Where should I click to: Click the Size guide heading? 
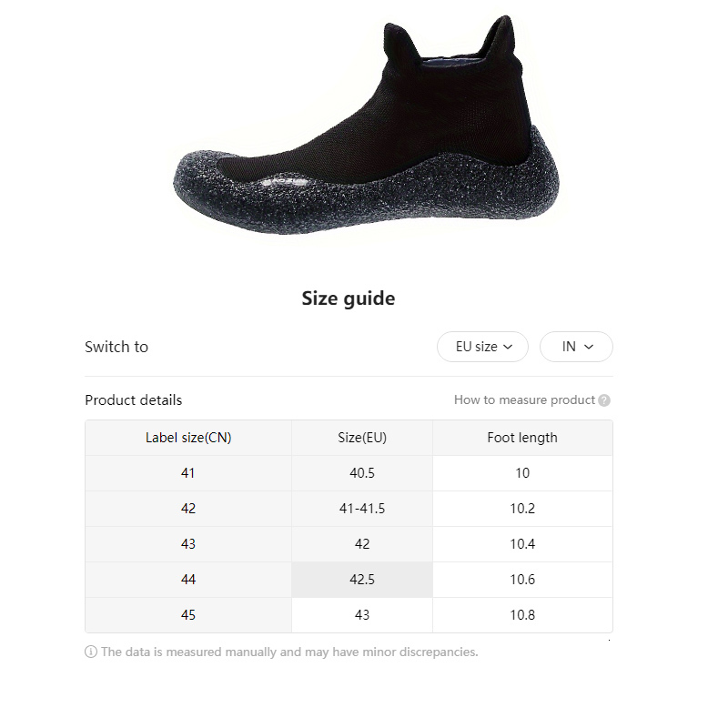349,298
